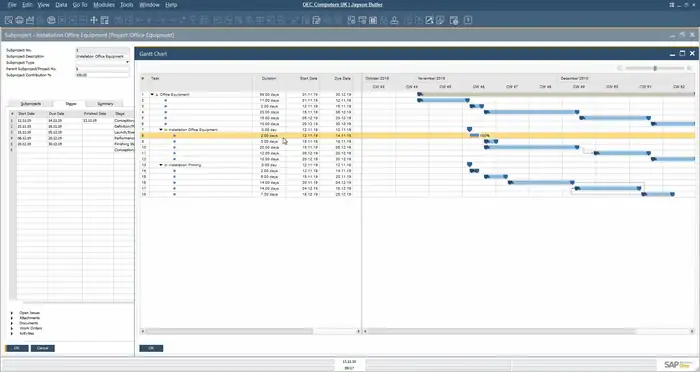Image resolution: width=700 pixels, height=372 pixels.
Task: Expand the Activities section
Action: pos(12,333)
